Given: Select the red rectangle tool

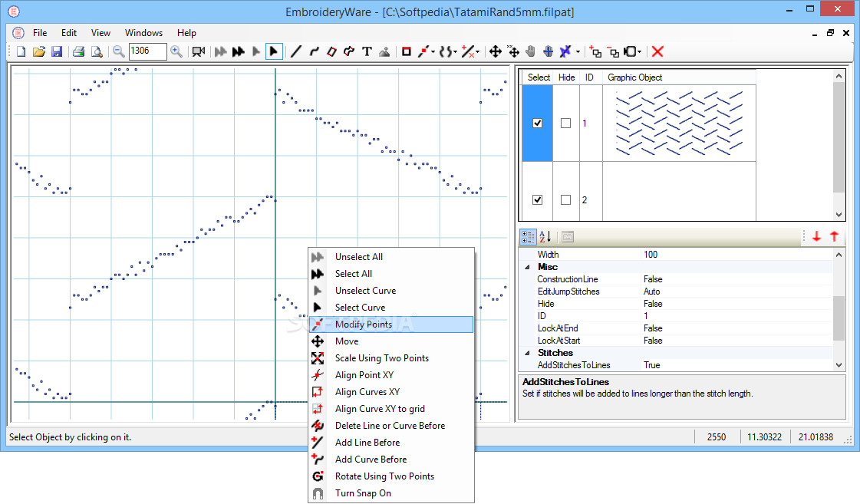Looking at the screenshot, I should [406, 51].
